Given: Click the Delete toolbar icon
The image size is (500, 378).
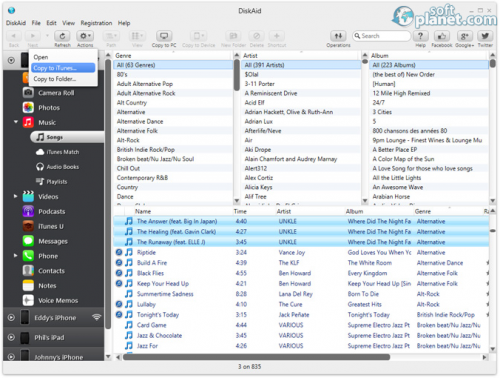Looking at the screenshot, I should coord(256,36).
